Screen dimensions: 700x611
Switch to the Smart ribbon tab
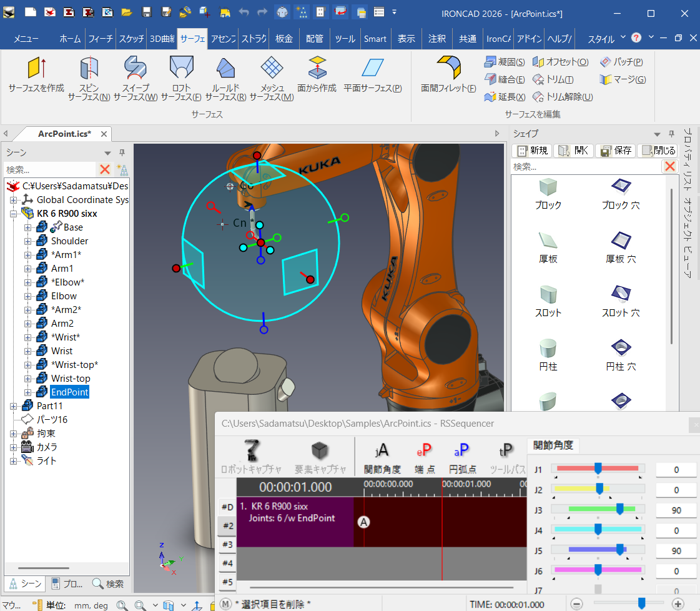click(x=375, y=39)
